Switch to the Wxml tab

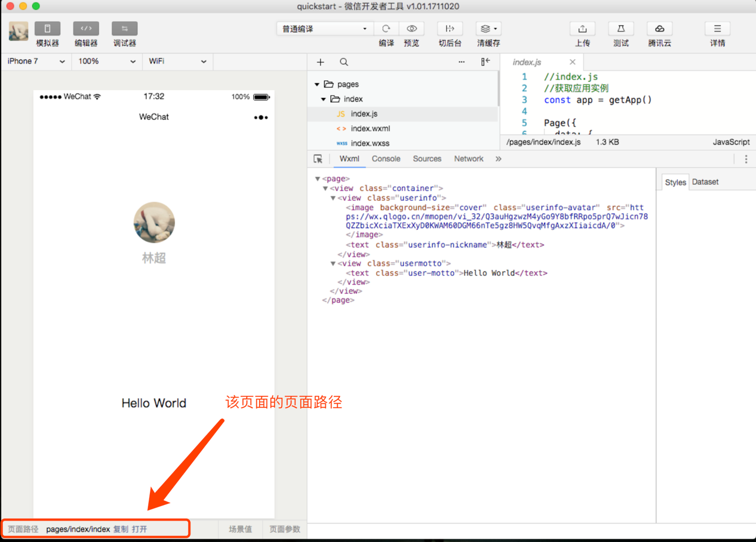click(x=349, y=159)
